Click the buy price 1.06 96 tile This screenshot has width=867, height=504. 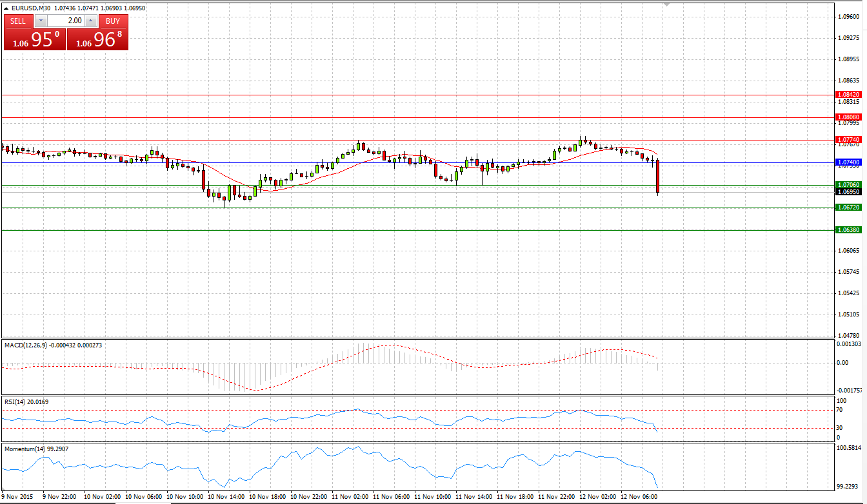pyautogui.click(x=97, y=39)
